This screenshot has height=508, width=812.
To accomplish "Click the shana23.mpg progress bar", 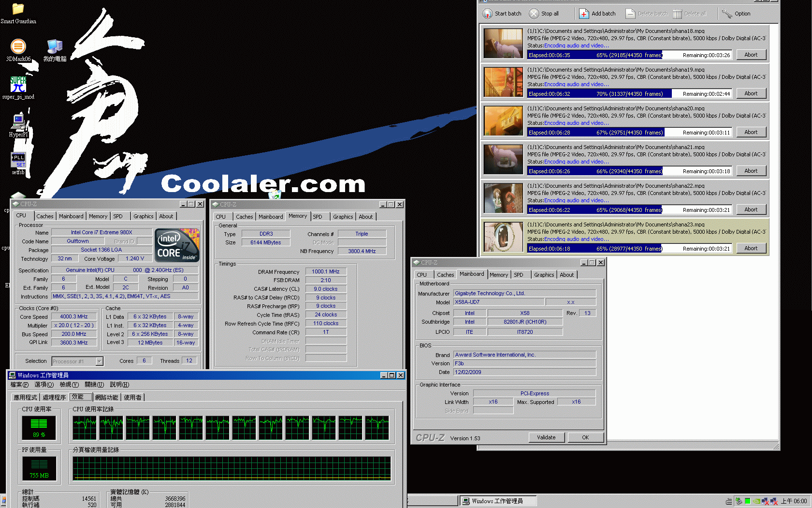I will tap(629, 249).
